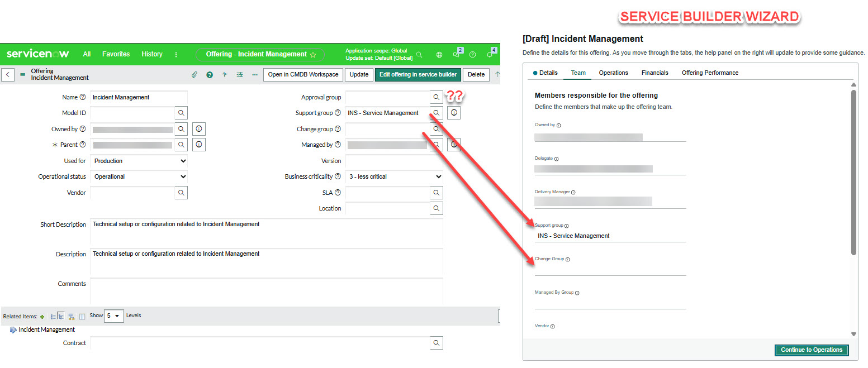Click the Comments text area

[266, 291]
